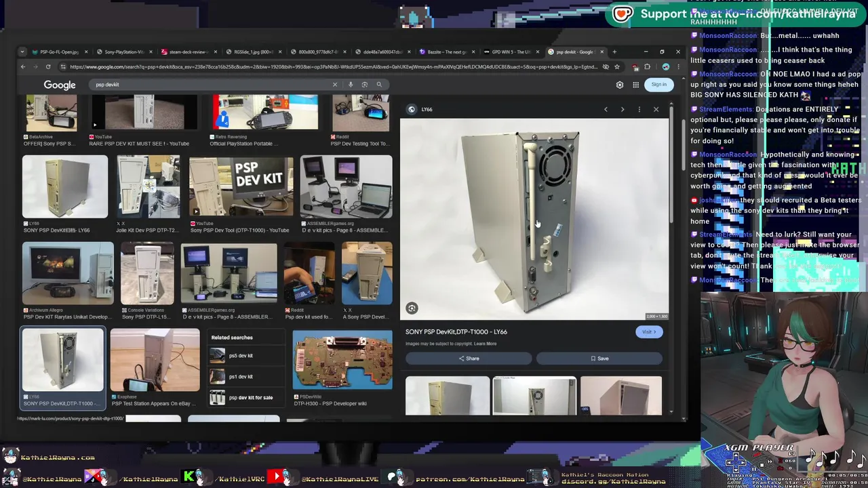
Task: Switch to the Bazzite tab
Action: [x=446, y=52]
